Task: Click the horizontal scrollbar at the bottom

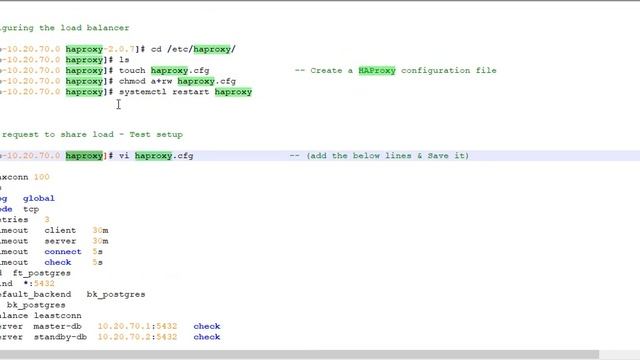Action: tap(300, 354)
